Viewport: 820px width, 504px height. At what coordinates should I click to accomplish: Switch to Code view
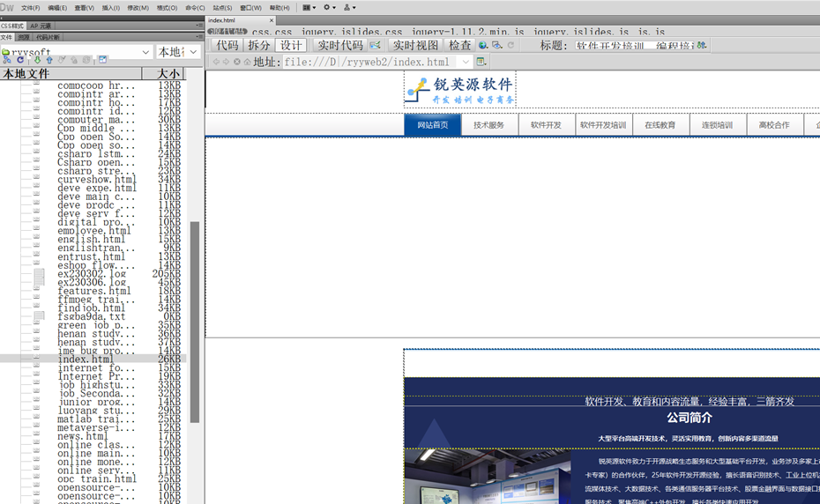click(227, 46)
